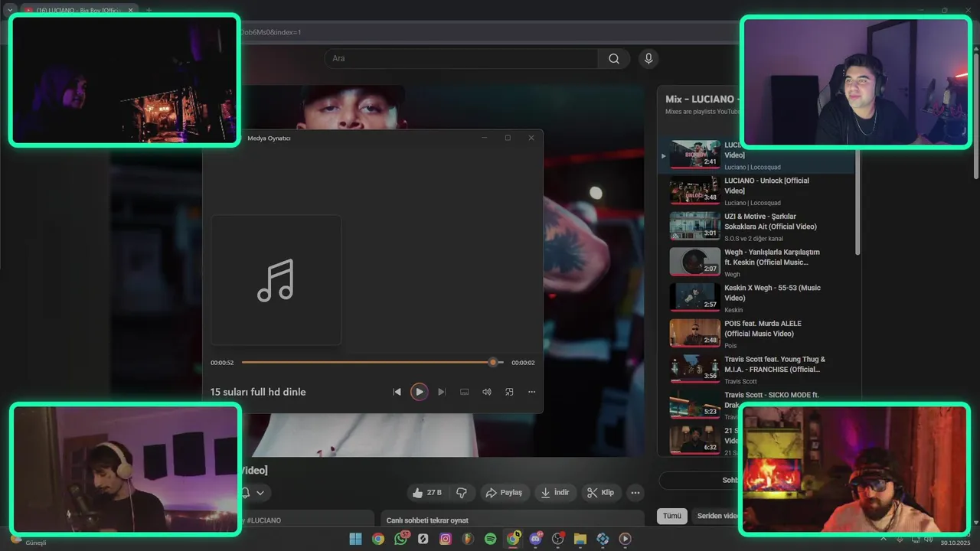Open the subtitles button in media player
The width and height of the screenshot is (980, 551).
click(464, 392)
